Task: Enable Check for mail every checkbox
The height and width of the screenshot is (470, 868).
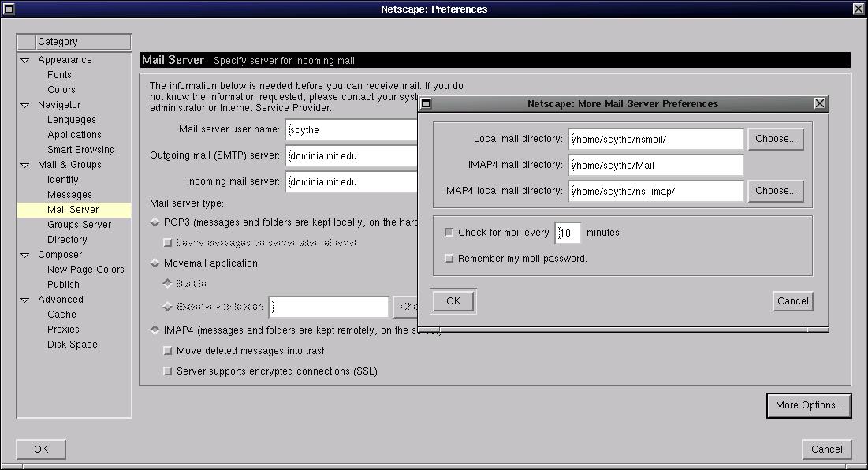Action: [x=449, y=233]
